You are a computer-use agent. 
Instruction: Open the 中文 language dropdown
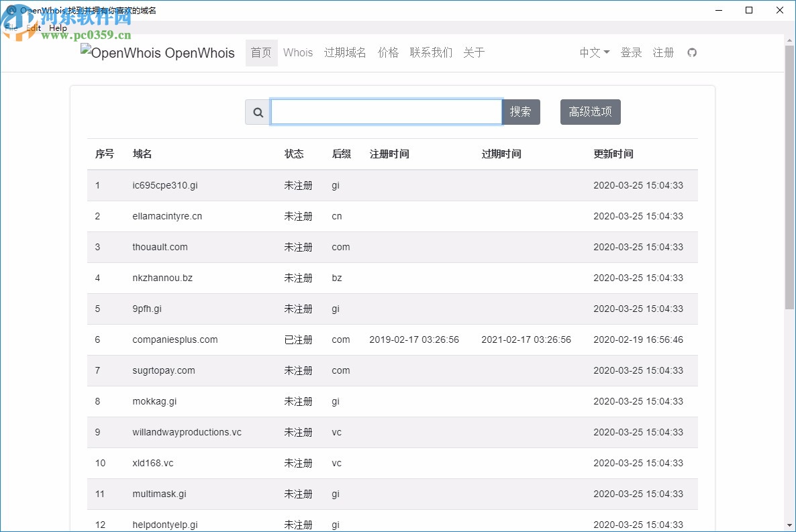point(593,52)
